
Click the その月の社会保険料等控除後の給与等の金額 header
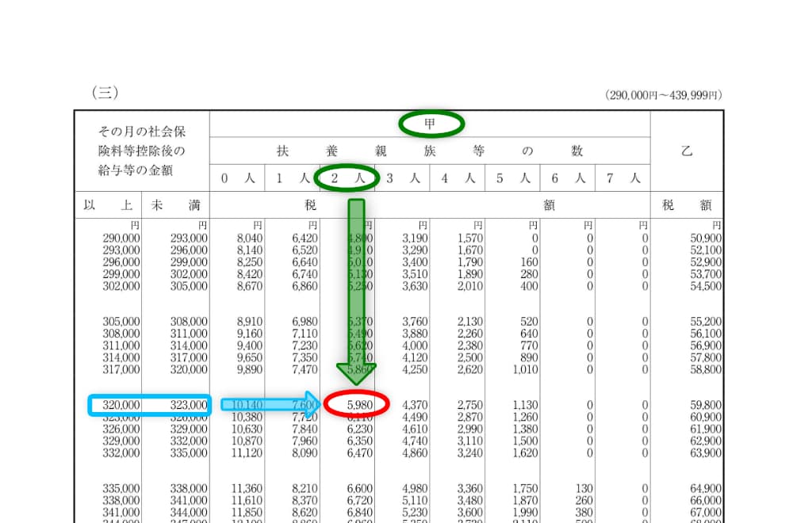point(142,151)
